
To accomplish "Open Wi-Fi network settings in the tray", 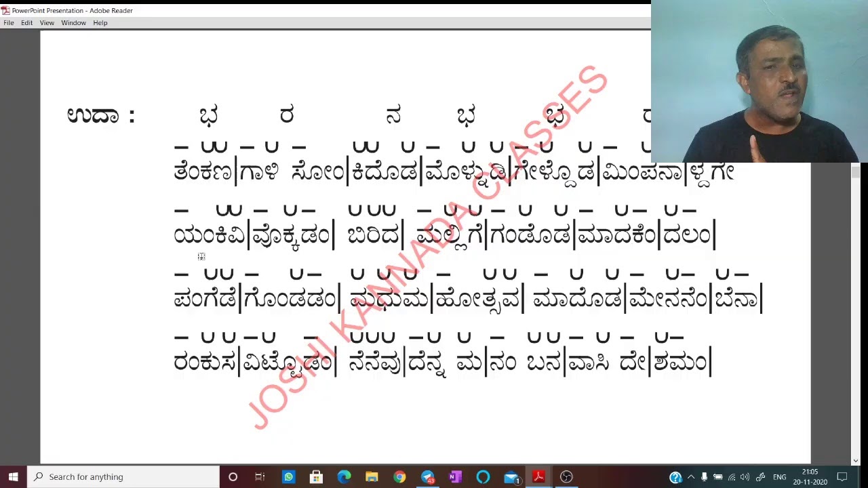I will (x=732, y=477).
